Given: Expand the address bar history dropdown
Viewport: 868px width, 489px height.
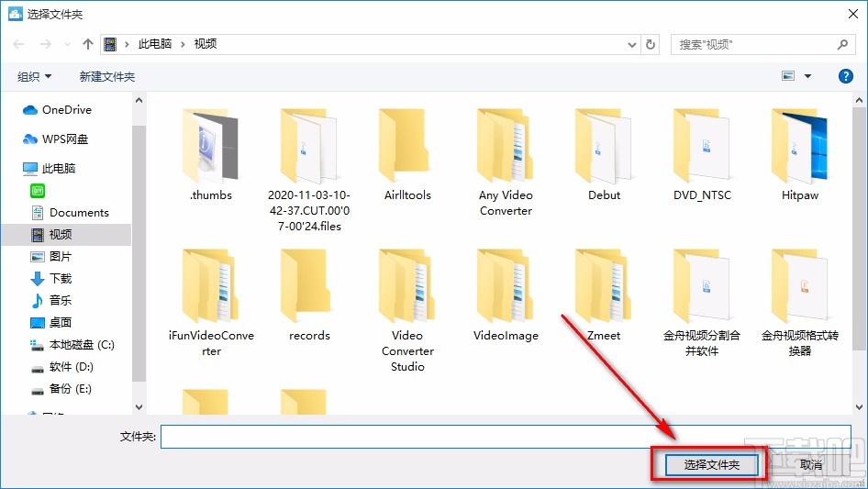Looking at the screenshot, I should [x=631, y=45].
